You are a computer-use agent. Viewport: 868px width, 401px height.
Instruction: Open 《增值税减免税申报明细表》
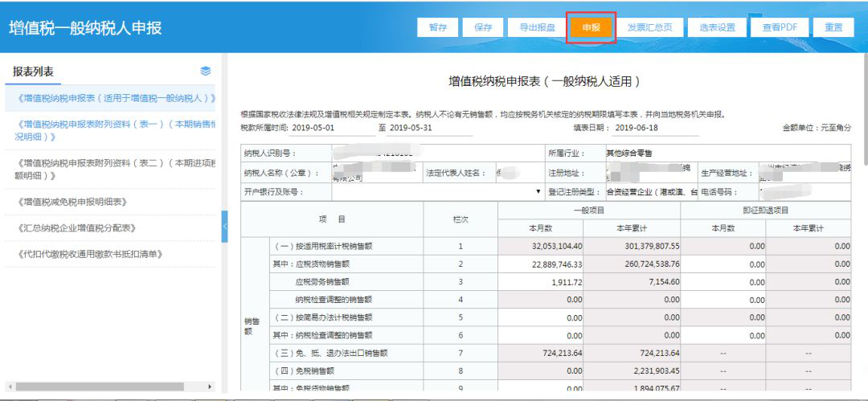(110, 203)
